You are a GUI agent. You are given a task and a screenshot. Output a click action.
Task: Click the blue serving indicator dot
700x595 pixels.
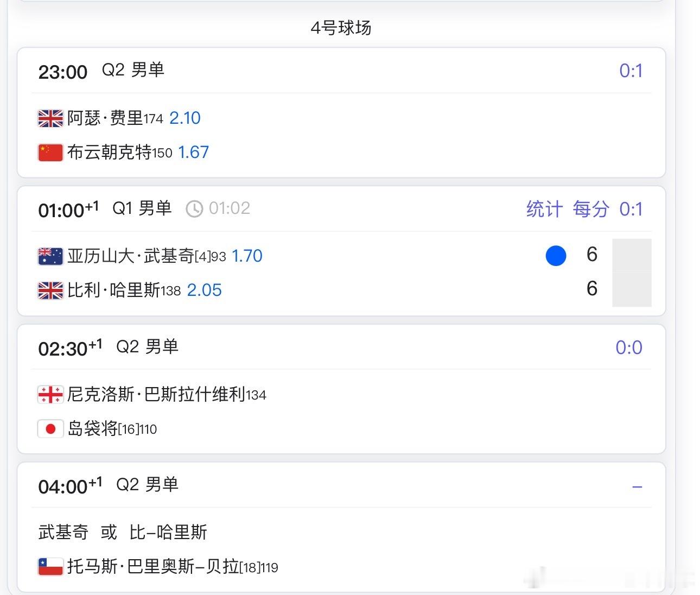click(556, 255)
